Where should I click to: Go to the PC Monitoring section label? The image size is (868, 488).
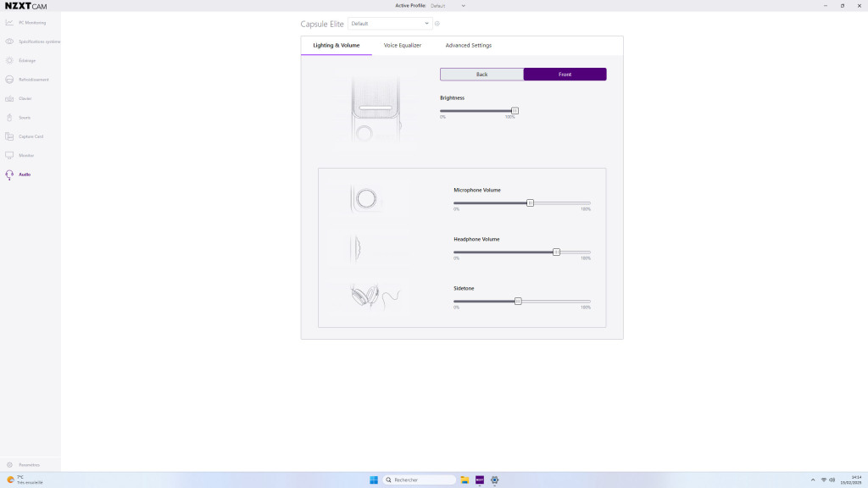click(x=32, y=23)
